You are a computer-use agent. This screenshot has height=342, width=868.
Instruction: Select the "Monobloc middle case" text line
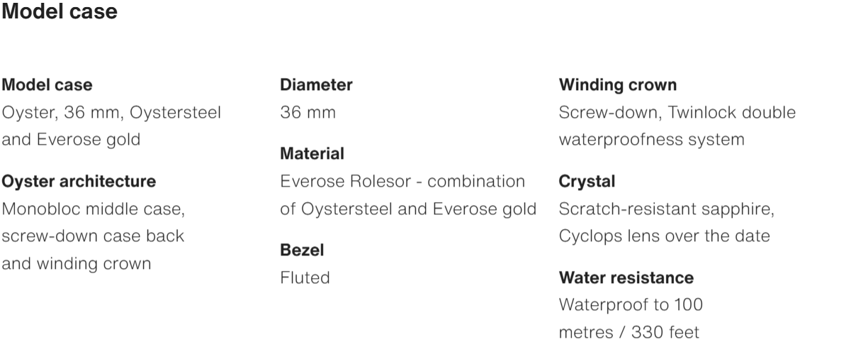point(94,209)
